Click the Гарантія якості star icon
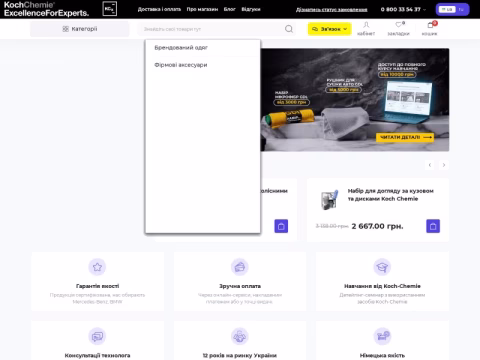480x360 pixels. pyautogui.click(x=97, y=267)
